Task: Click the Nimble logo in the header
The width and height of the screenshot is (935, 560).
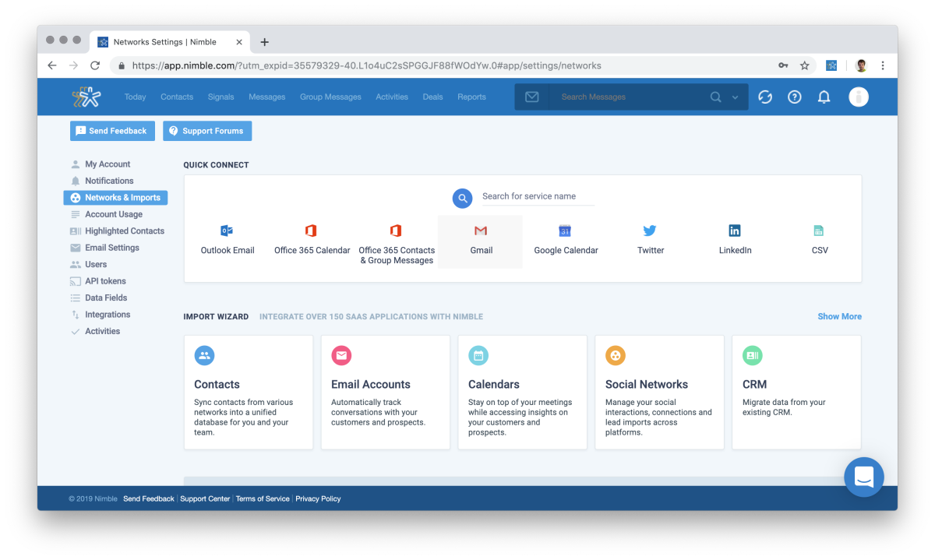Action: point(86,97)
